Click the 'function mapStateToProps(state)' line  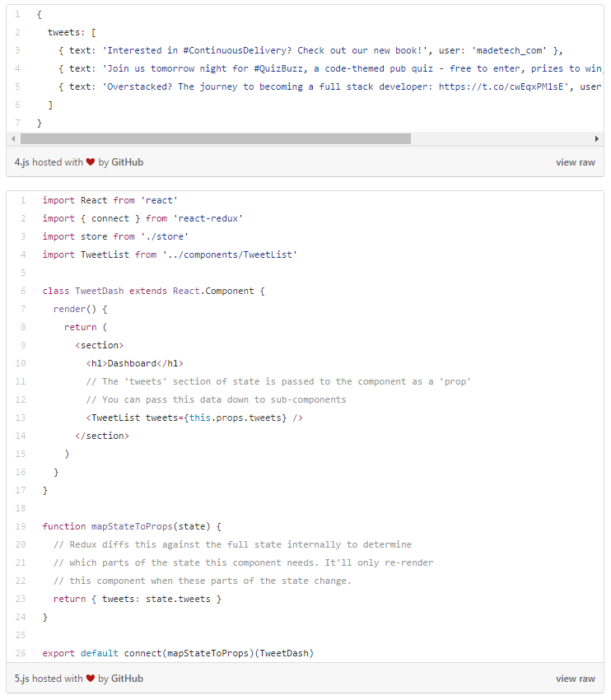[x=132, y=526]
